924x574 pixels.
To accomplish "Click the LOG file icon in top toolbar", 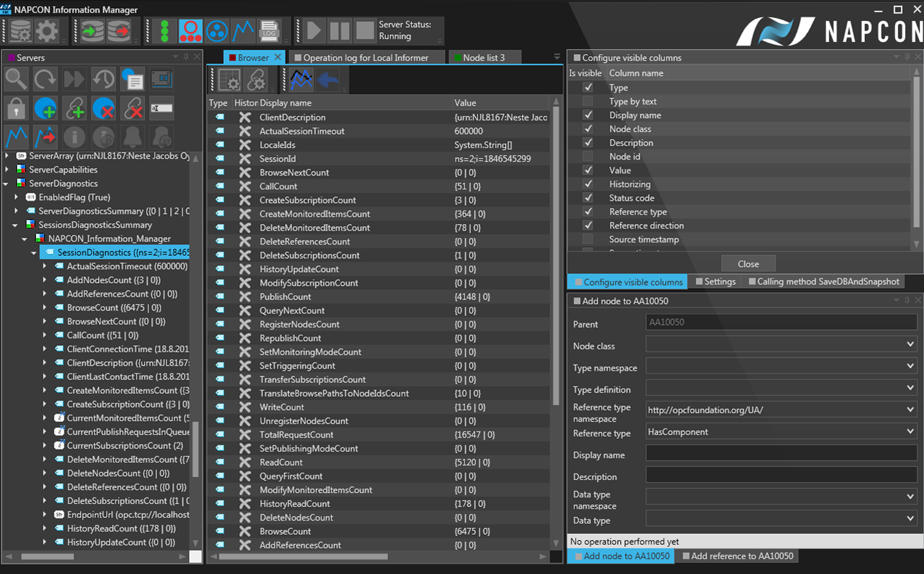I will (x=269, y=31).
